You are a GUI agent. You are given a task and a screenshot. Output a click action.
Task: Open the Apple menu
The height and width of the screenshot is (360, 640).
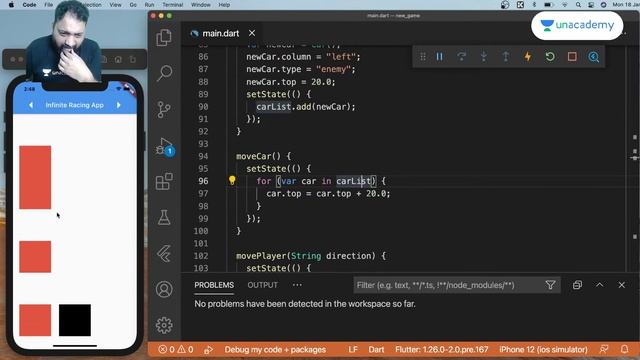tap(11, 5)
